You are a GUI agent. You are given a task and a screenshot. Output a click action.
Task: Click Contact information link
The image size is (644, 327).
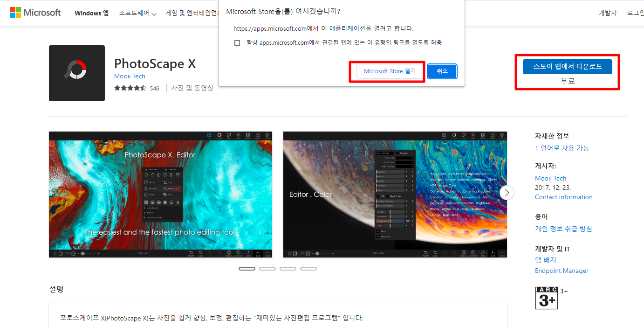coord(564,197)
